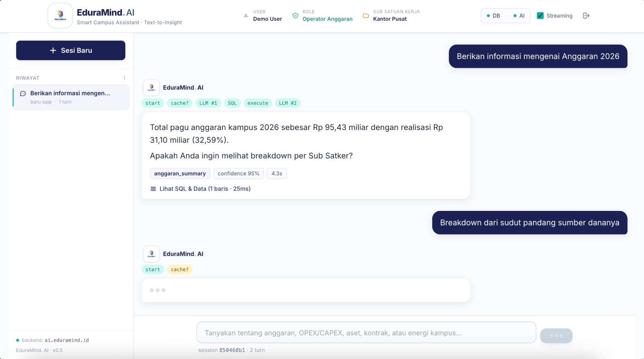Click the first EduraMind AI avatar icon

[151, 87]
